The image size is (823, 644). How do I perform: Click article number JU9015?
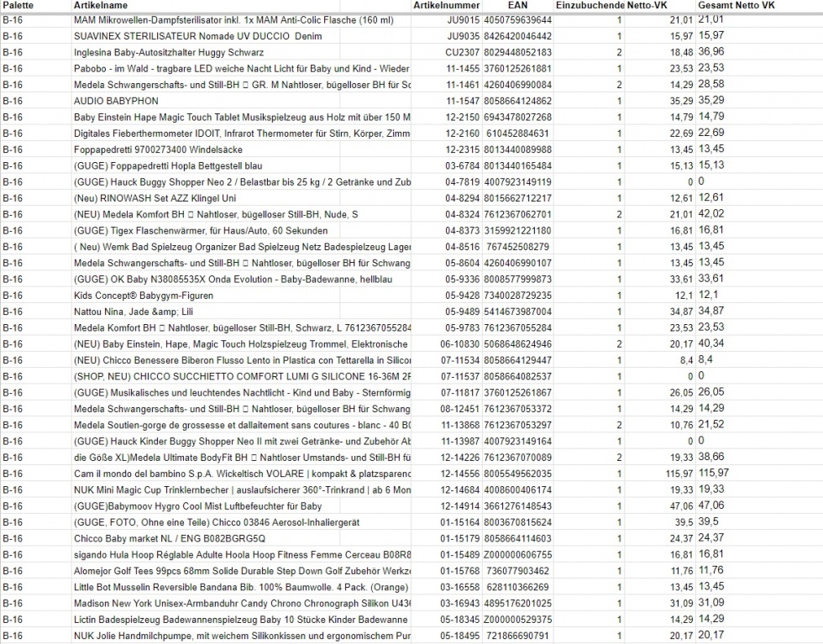pos(463,20)
